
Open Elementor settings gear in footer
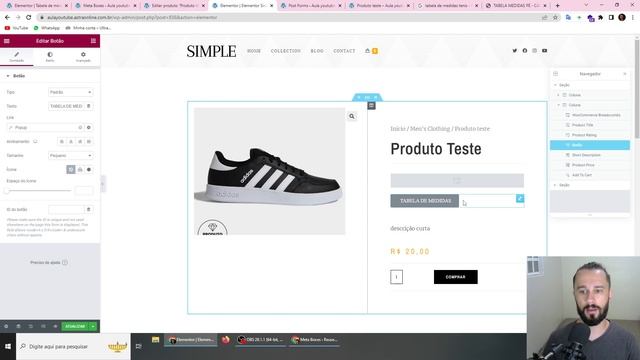tap(6, 327)
